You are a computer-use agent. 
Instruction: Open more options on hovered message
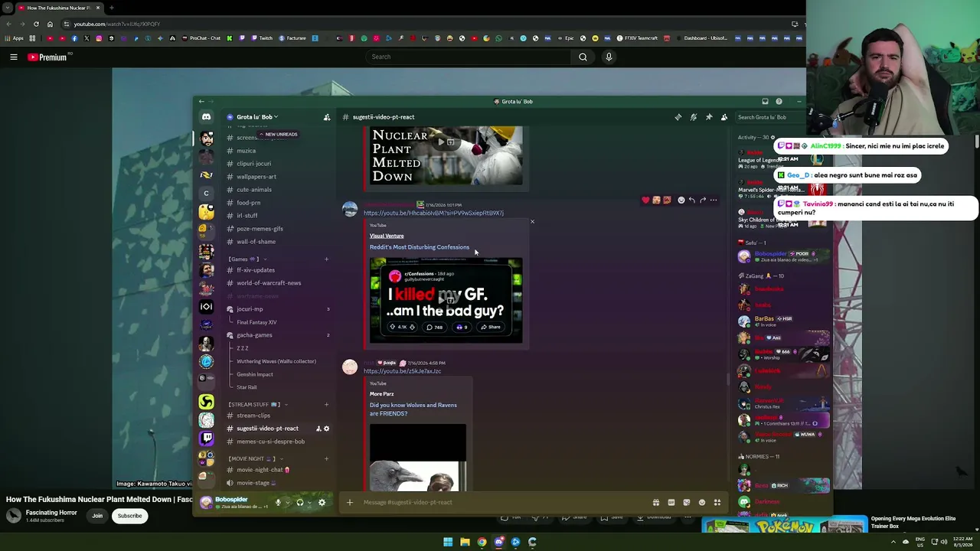(714, 201)
